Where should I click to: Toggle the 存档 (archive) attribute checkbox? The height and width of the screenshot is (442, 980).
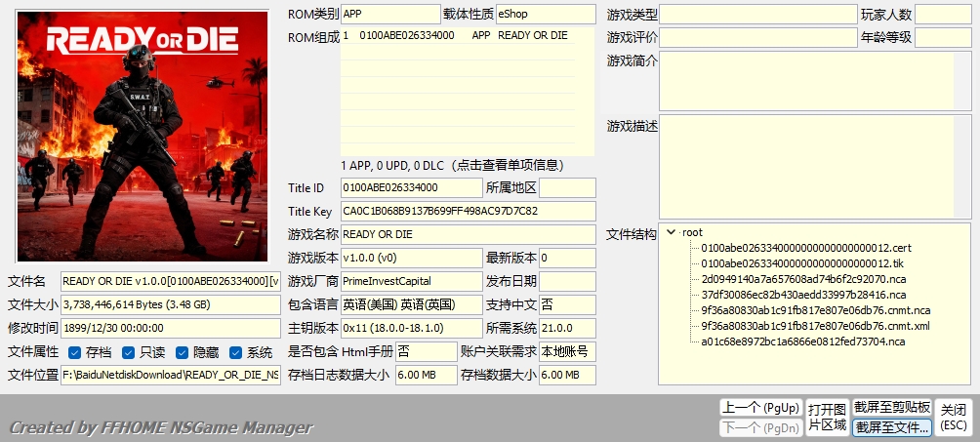click(x=75, y=352)
